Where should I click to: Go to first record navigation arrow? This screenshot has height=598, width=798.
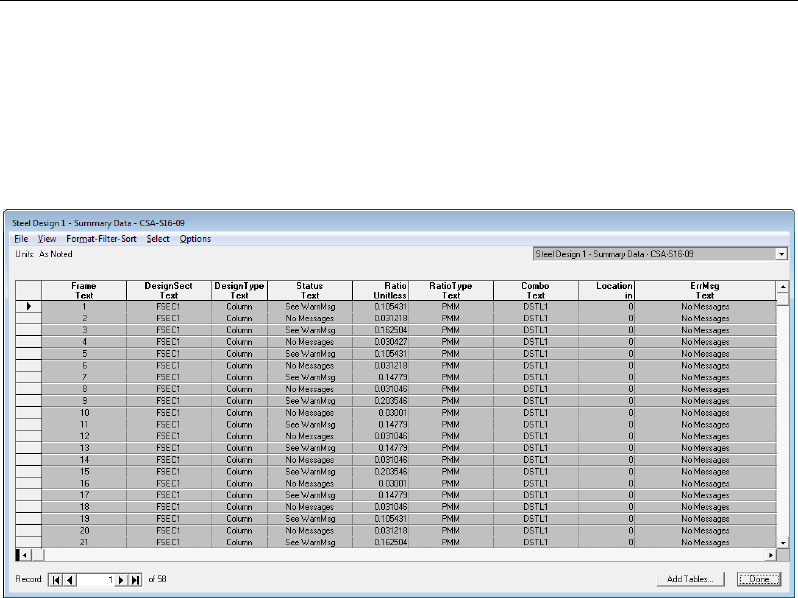[x=56, y=580]
